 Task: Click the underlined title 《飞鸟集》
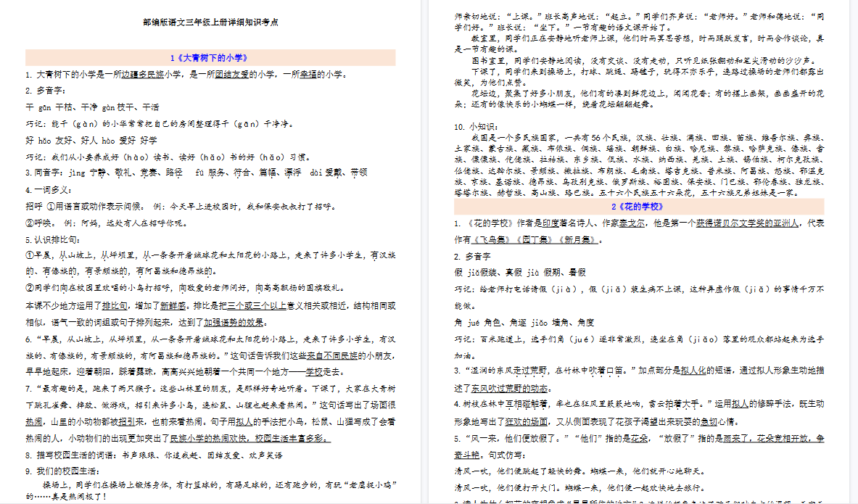pyautogui.click(x=492, y=240)
